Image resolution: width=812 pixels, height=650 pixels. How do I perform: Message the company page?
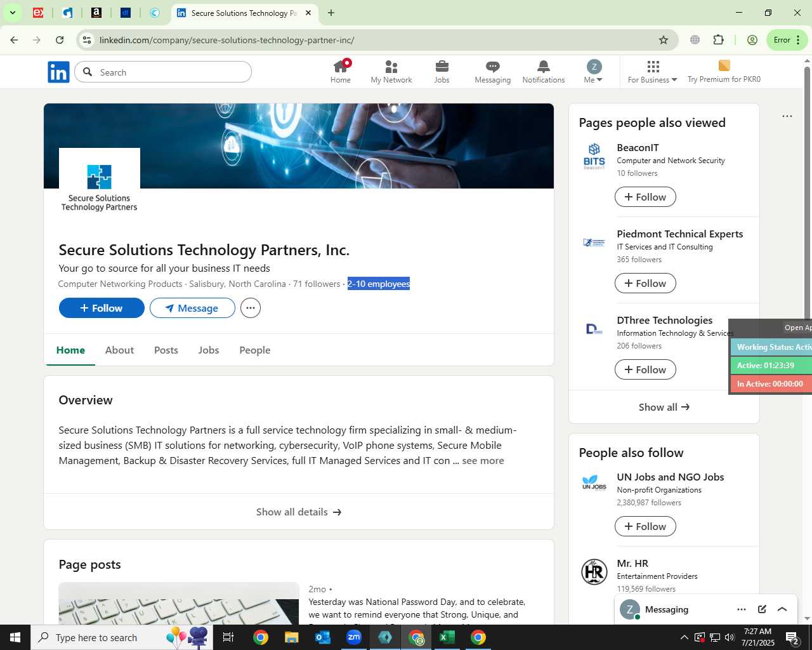[192, 308]
